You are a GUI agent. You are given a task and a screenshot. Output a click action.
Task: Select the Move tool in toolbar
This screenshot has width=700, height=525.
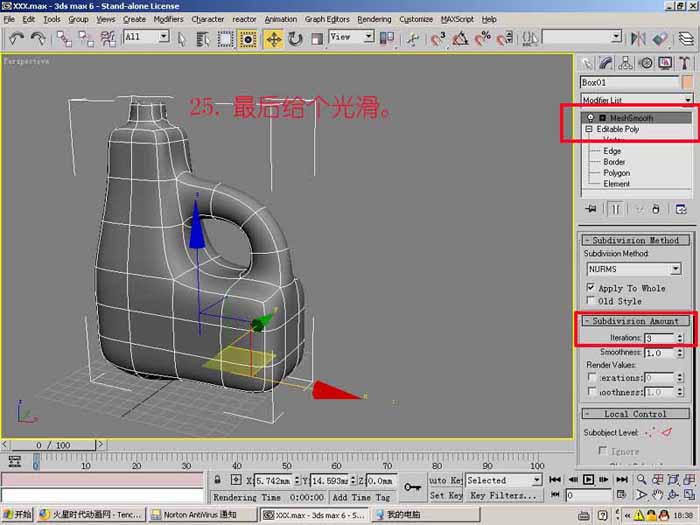click(x=273, y=39)
